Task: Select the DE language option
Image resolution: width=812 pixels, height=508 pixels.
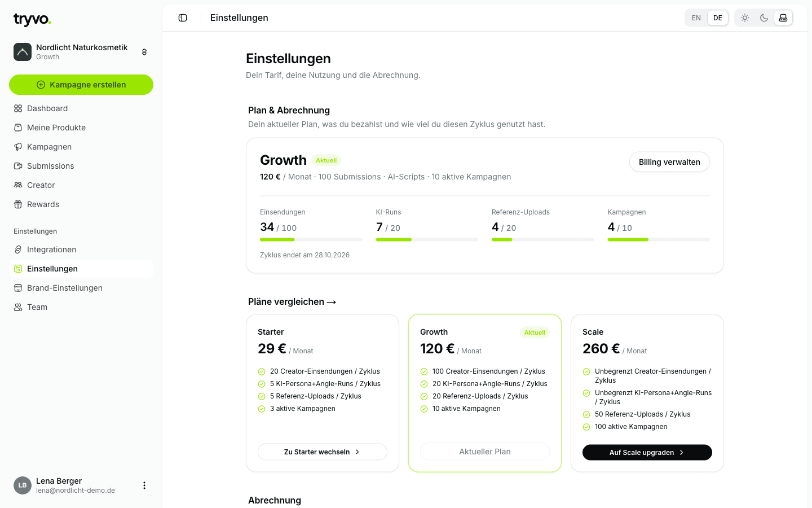Action: pos(718,18)
